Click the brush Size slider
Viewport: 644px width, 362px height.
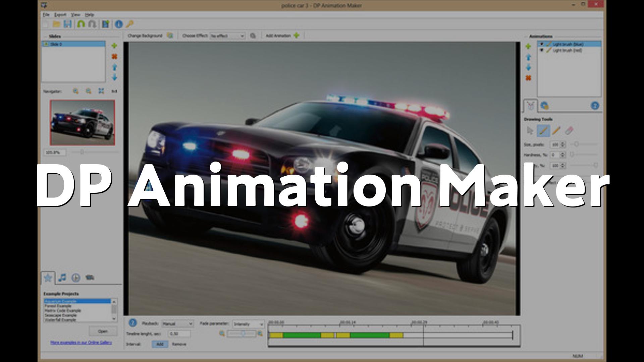click(x=584, y=144)
